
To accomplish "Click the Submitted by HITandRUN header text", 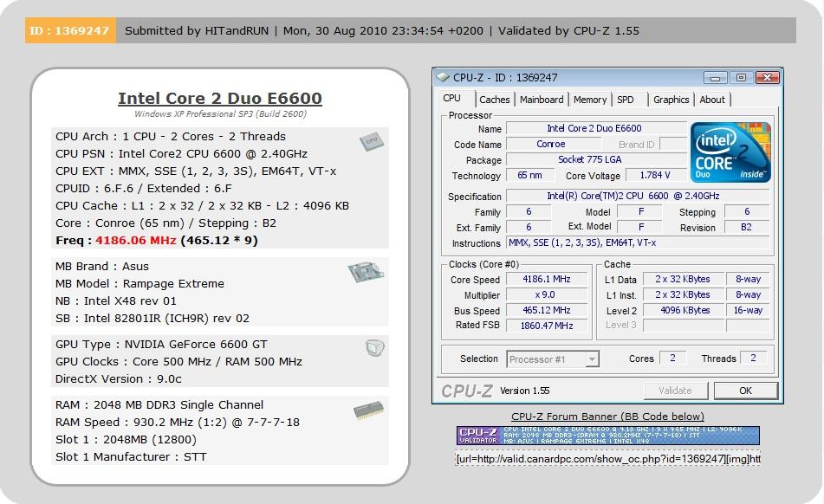I will tap(197, 30).
